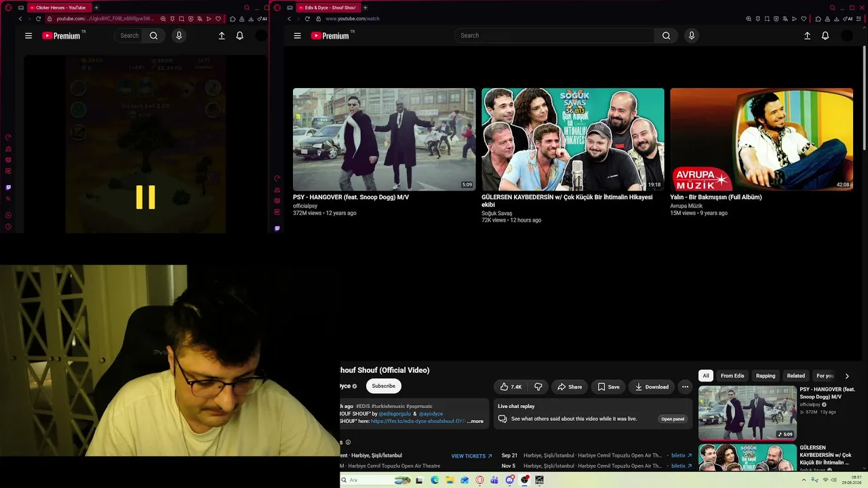Image resolution: width=868 pixels, height=488 pixels.
Task: Open the biletix link for Nov 5
Action: [x=682, y=466]
